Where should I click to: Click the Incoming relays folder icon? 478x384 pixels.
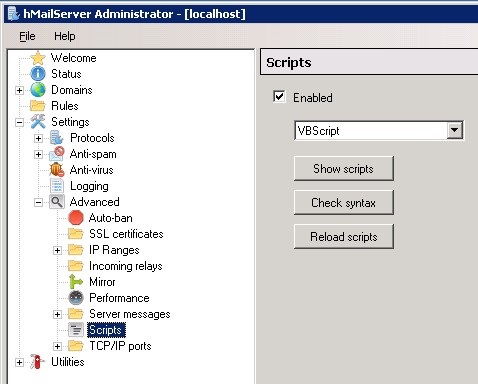tap(76, 266)
